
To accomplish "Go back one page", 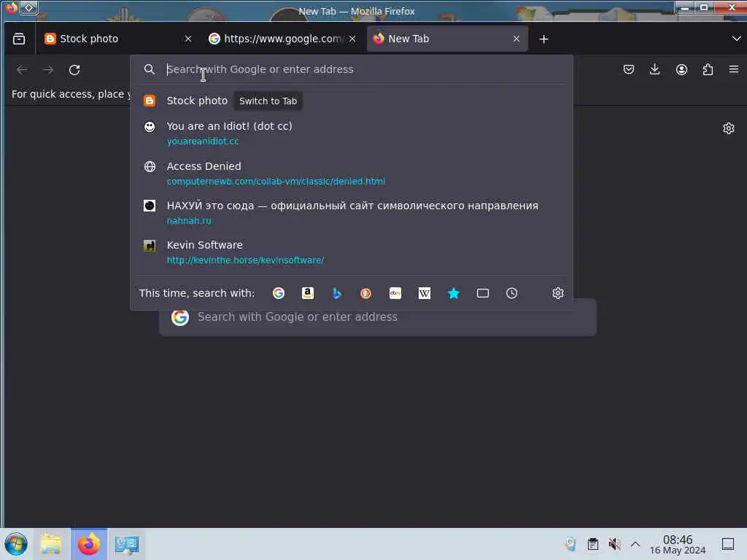I will [x=21, y=70].
